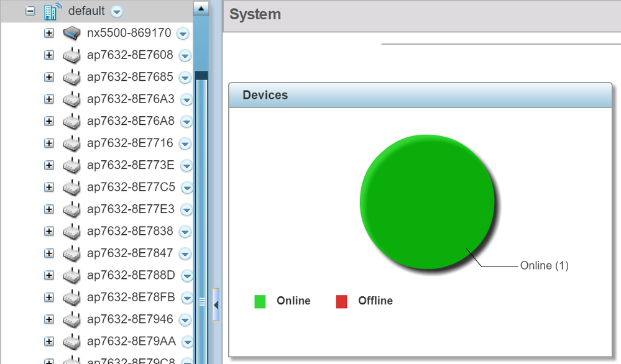Click the green Online pie chart
Screen dimensions: 621x364
click(427, 202)
